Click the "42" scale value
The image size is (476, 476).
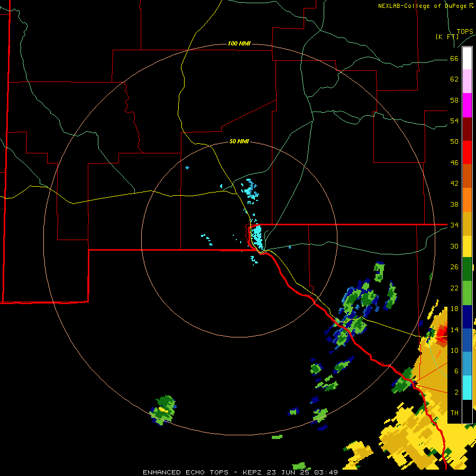tap(454, 184)
